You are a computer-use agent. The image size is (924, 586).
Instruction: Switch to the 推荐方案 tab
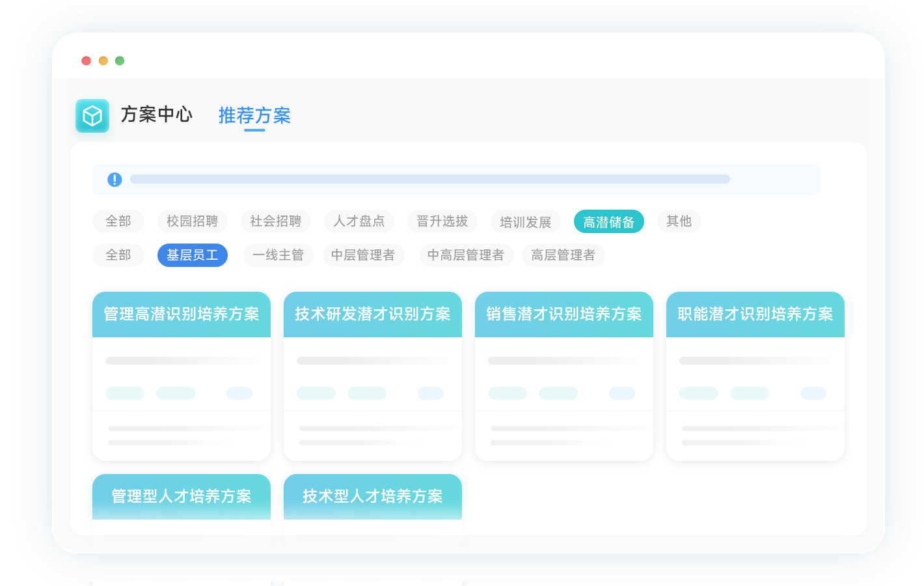pos(254,116)
